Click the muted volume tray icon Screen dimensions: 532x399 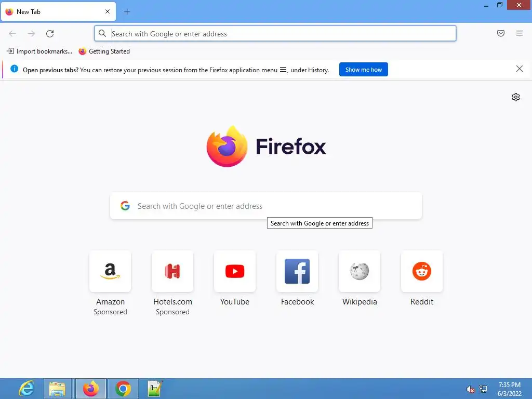tap(470, 389)
